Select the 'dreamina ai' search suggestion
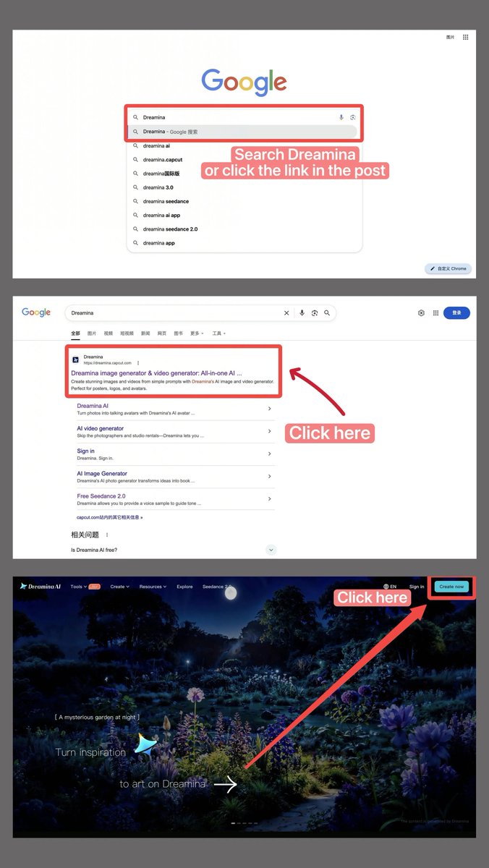Image resolution: width=489 pixels, height=868 pixels. click(x=156, y=145)
